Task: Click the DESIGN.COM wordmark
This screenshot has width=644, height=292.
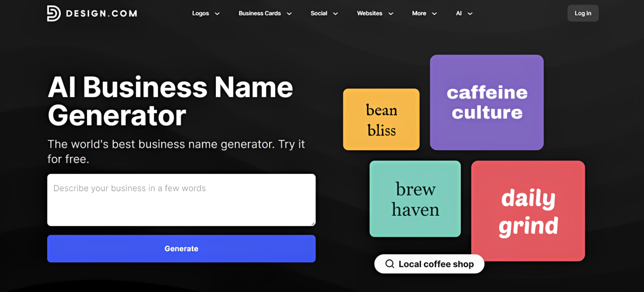Action: (101, 14)
